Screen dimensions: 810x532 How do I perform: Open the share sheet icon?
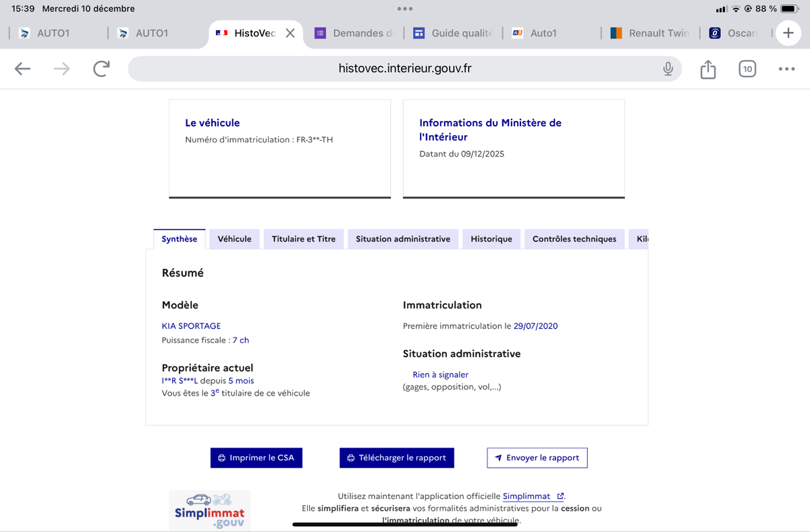pyautogui.click(x=707, y=69)
